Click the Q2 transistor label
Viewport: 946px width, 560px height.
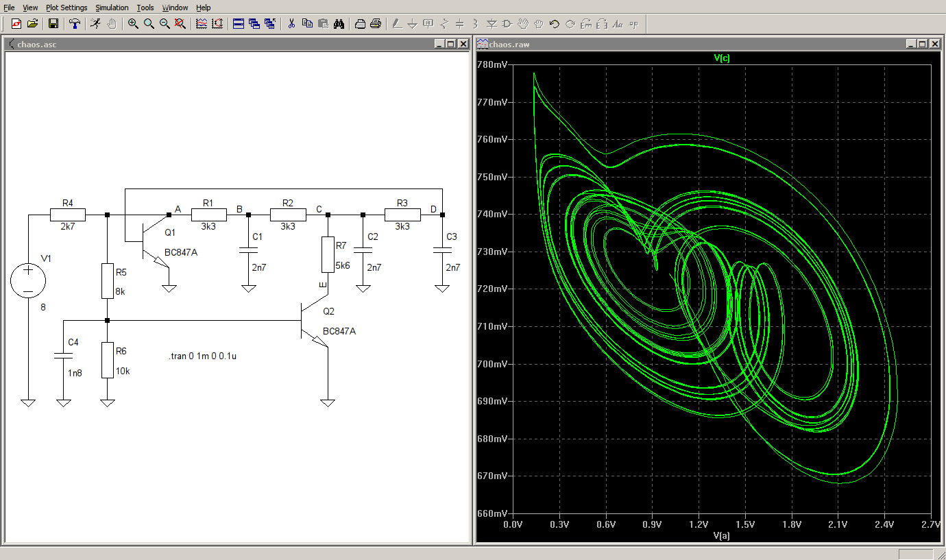tap(328, 311)
